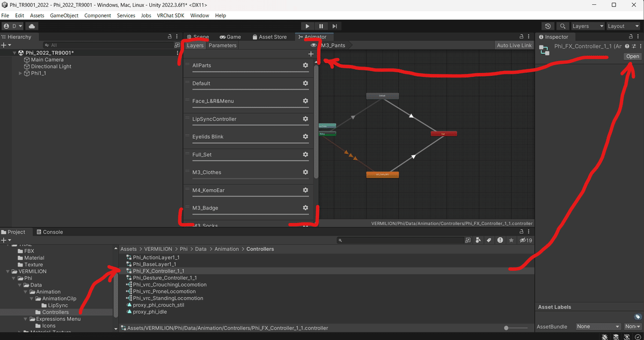Toggle the Project panel lock

click(521, 232)
